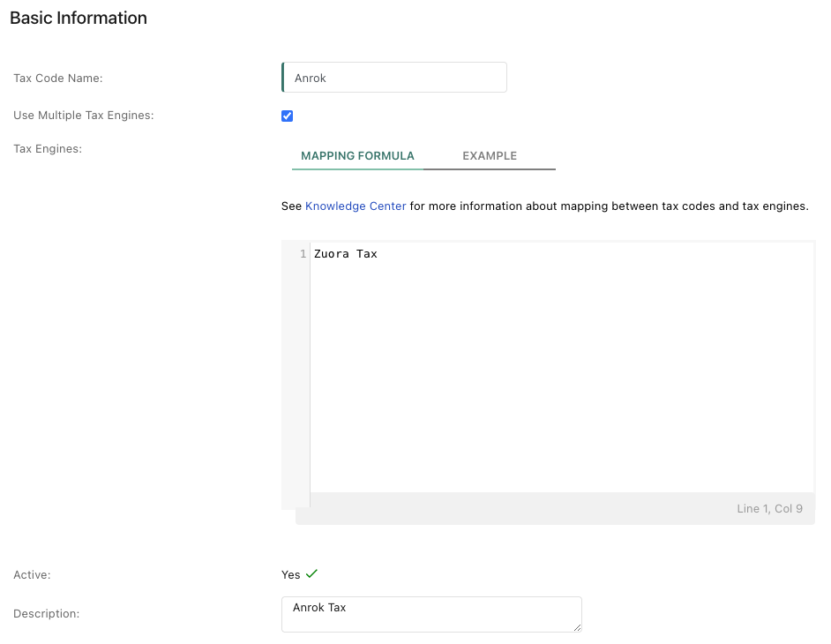Click the Description text area
The width and height of the screenshot is (831, 644).
pyautogui.click(x=431, y=614)
